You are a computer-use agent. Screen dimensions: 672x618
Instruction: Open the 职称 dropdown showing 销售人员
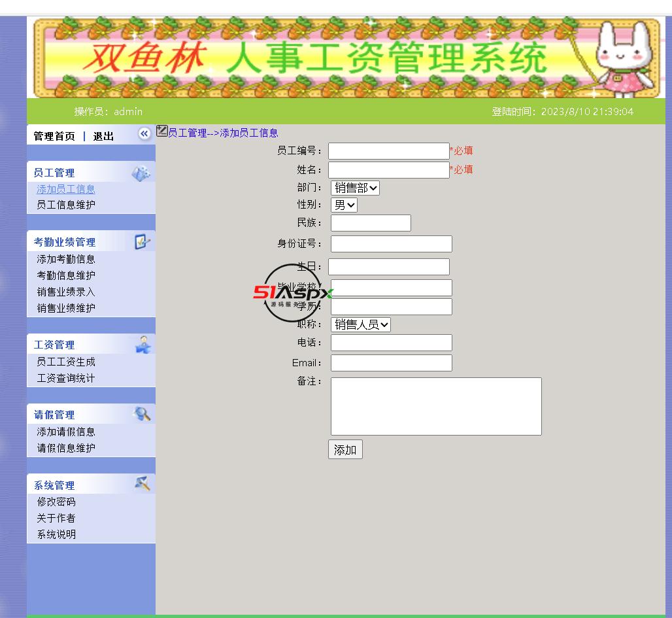coord(361,324)
